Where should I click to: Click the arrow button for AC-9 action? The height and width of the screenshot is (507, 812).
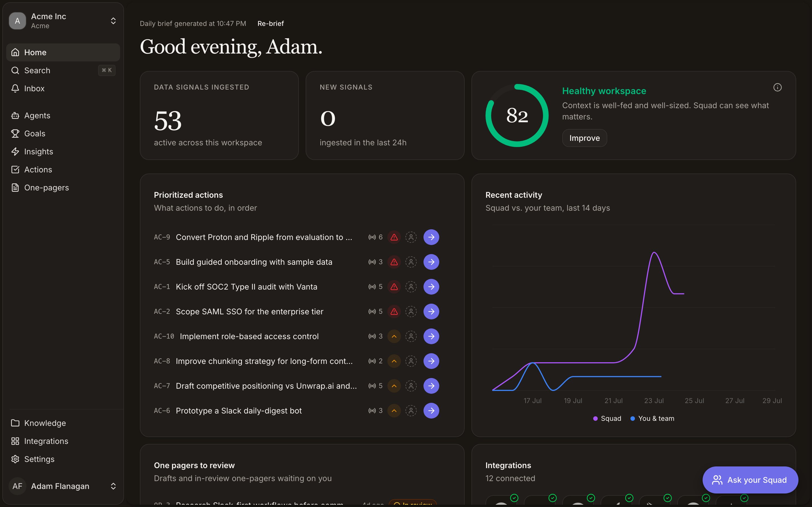point(431,237)
